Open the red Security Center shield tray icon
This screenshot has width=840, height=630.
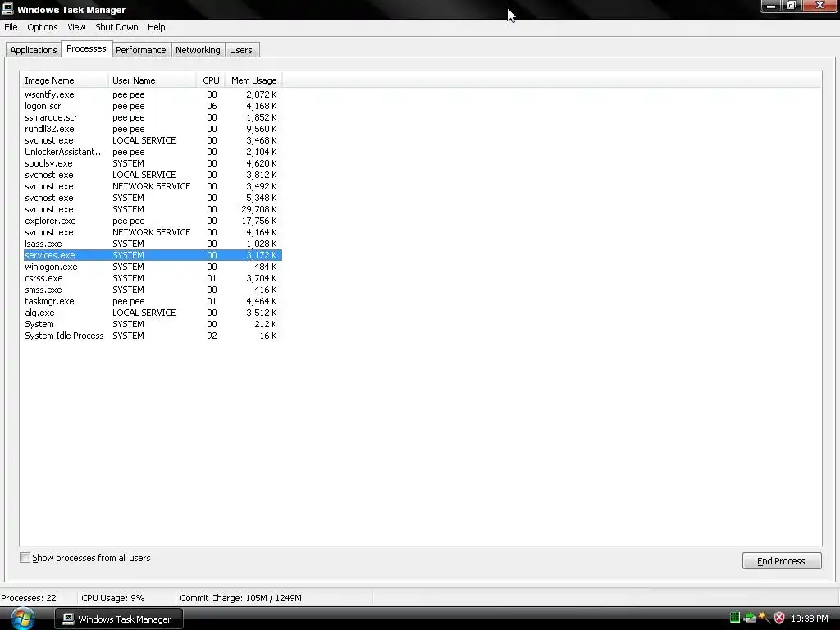(x=779, y=618)
